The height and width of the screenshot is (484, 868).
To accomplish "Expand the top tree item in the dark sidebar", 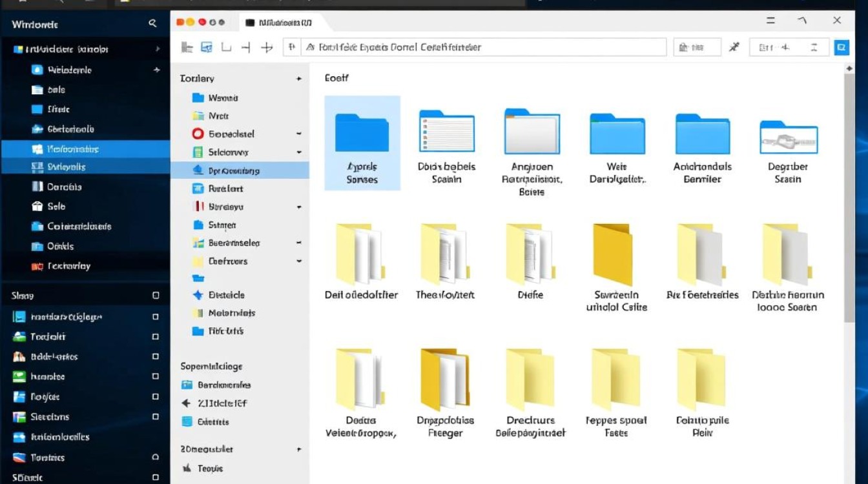I will click(158, 49).
